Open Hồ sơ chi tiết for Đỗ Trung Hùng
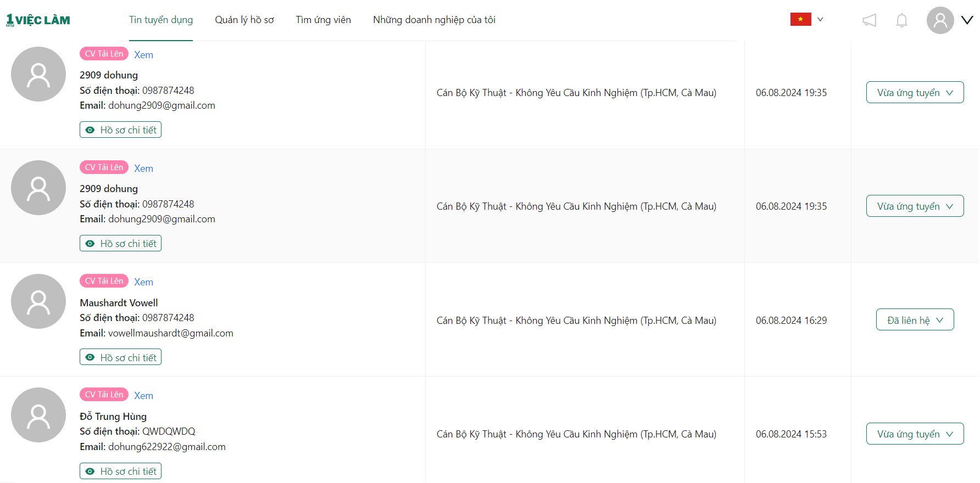 tap(120, 471)
